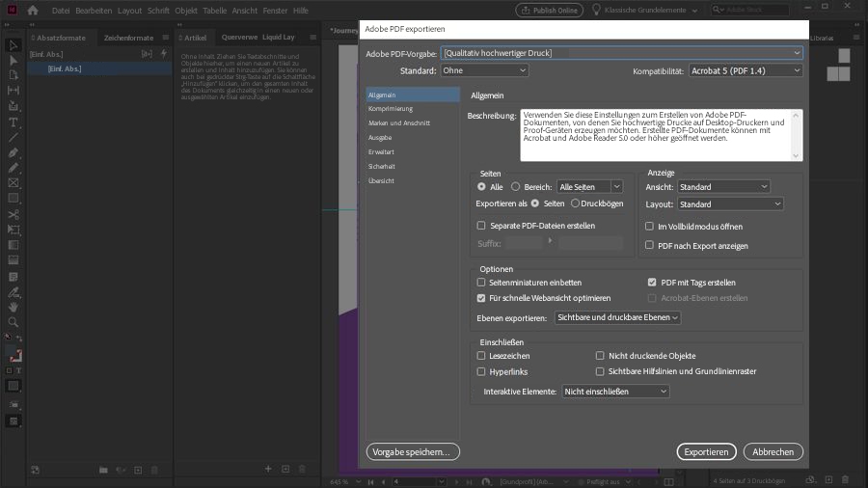Screen dimensions: 868x488
Task: Open the Fenster menu
Action: 275,11
